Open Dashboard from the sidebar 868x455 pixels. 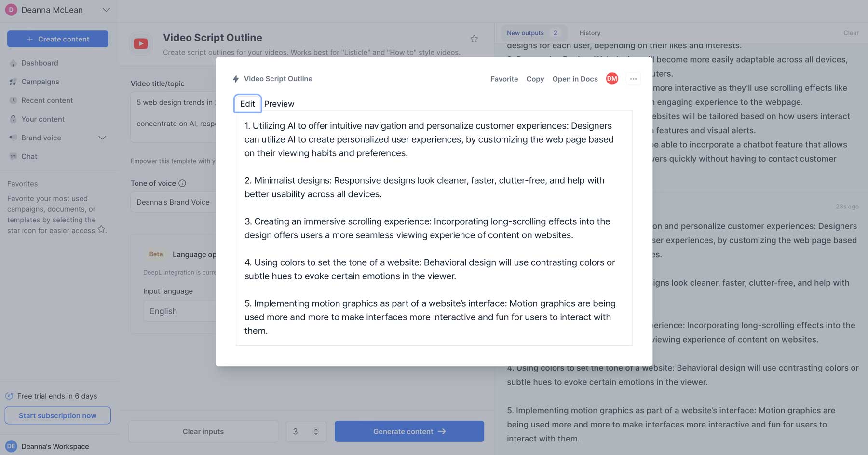(40, 63)
